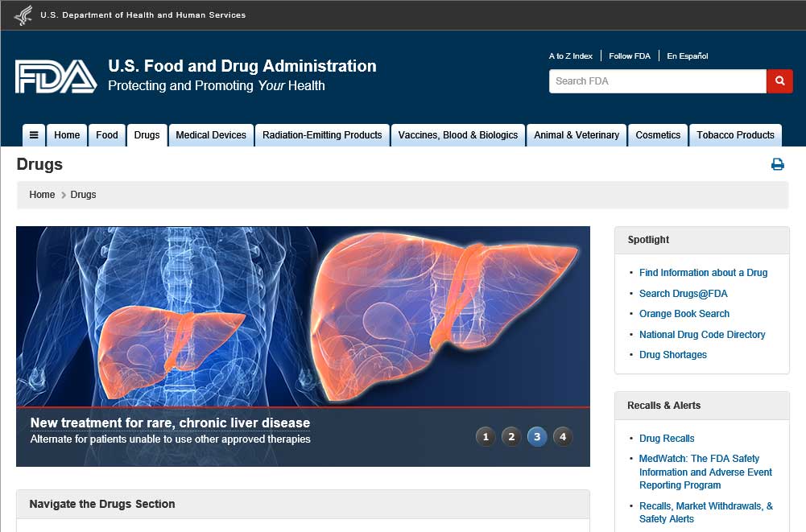Screen dimensions: 806x532
Task: Click the Home breadcrumb link
Action: [42, 195]
